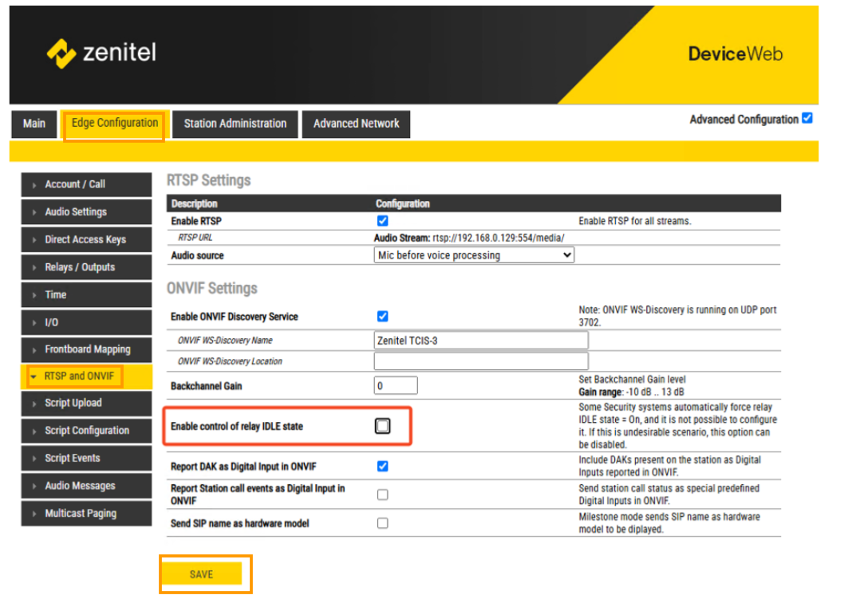Expand the Script Configuration arrow
868x595 pixels.
[34, 431]
